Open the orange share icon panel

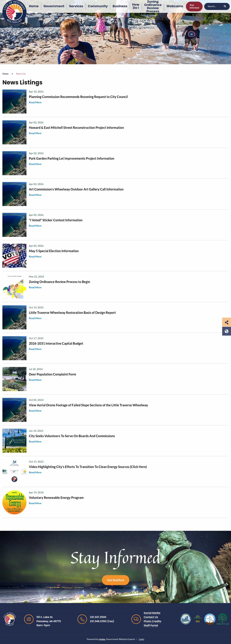(227, 322)
